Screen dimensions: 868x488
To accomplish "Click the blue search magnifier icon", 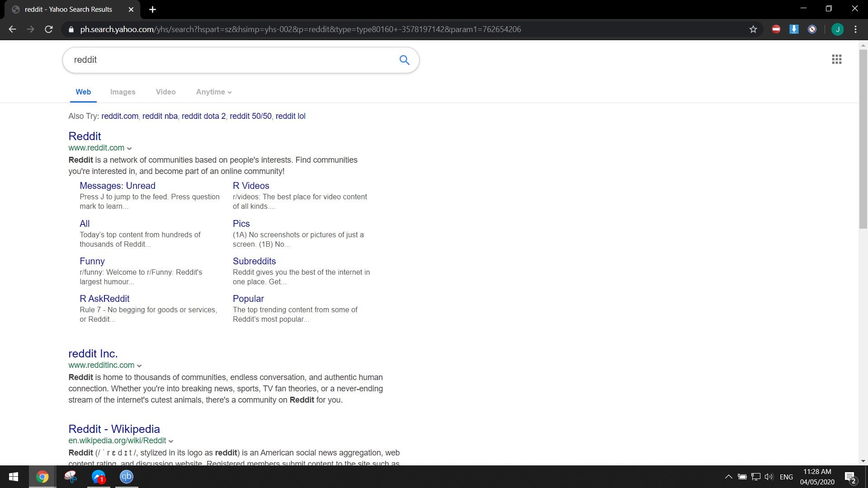I will [x=404, y=60].
